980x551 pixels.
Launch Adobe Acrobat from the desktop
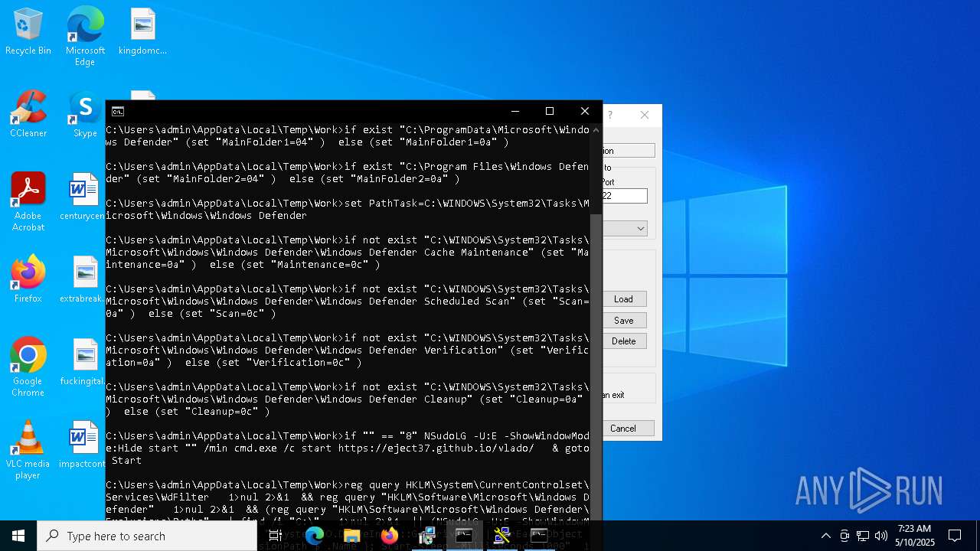pos(28,202)
